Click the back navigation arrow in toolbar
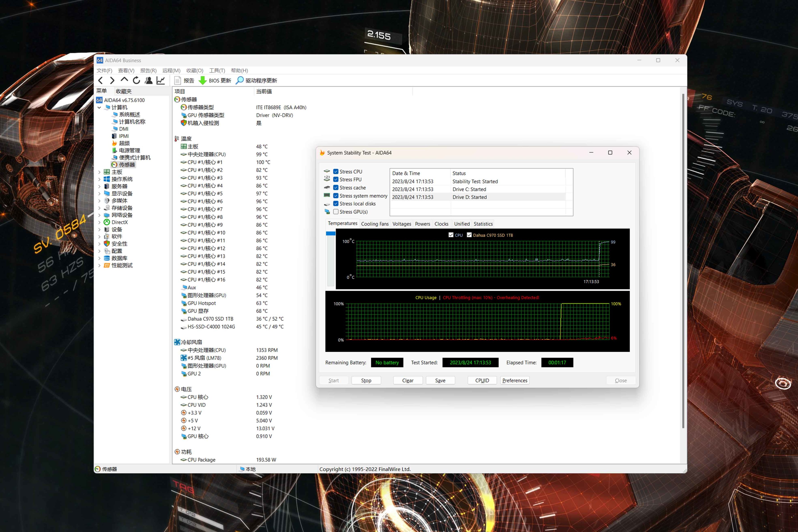 pyautogui.click(x=100, y=80)
